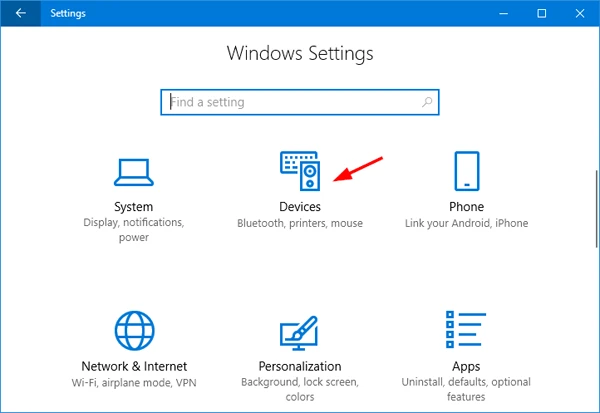Open the Apps list icon

pyautogui.click(x=466, y=331)
